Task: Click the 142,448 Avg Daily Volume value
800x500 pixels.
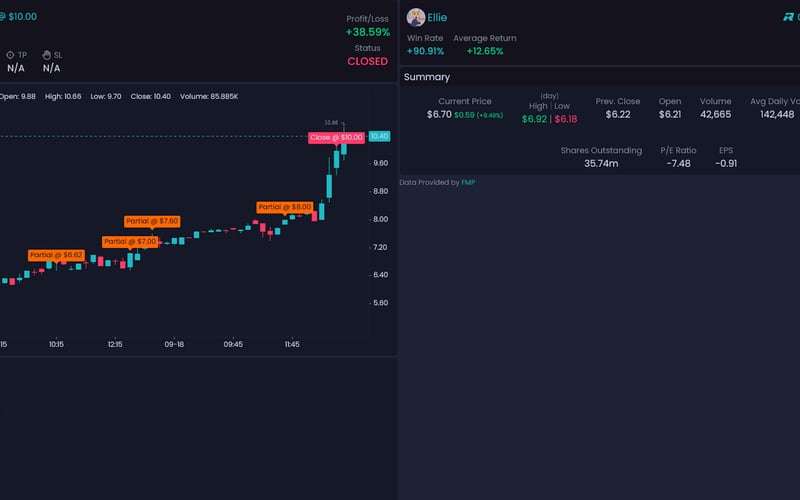Action: point(777,114)
